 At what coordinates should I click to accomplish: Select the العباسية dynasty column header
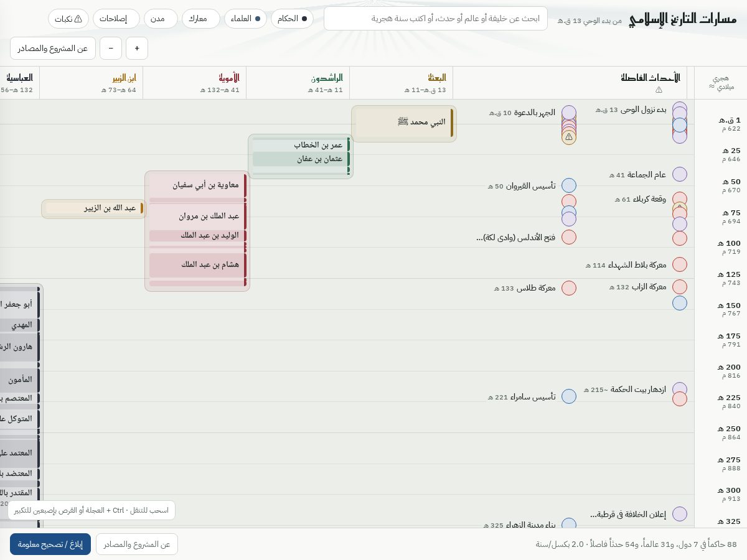(19, 83)
